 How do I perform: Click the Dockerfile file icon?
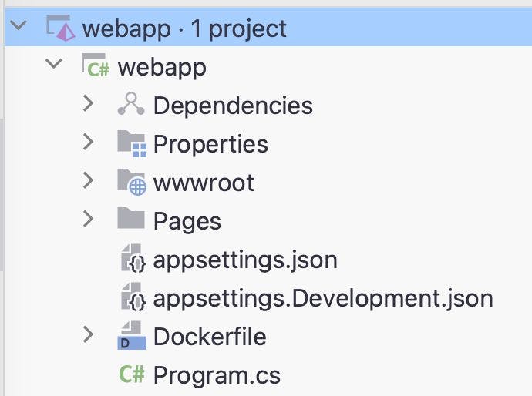(131, 336)
